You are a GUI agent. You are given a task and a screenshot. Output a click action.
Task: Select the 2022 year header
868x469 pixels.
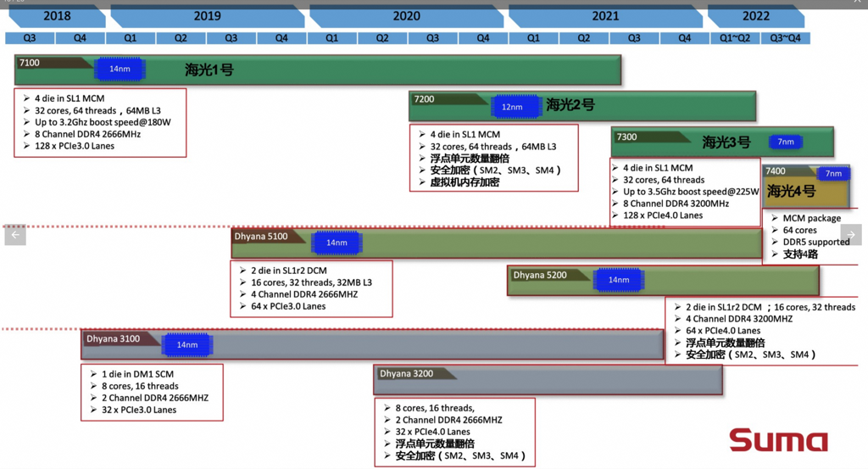pos(756,16)
